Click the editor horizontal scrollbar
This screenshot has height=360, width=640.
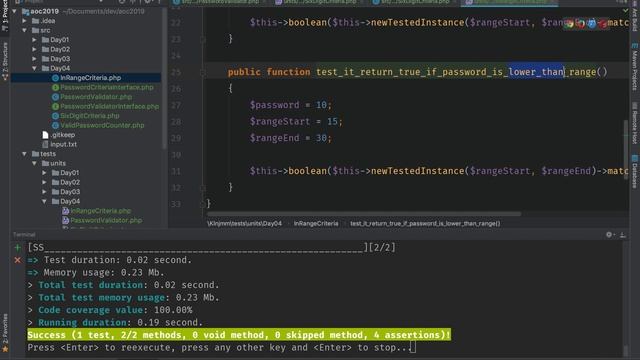pyautogui.click(x=364, y=214)
